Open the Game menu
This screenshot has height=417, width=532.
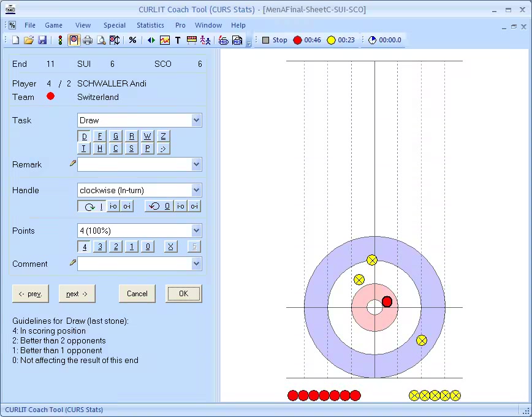pos(53,25)
